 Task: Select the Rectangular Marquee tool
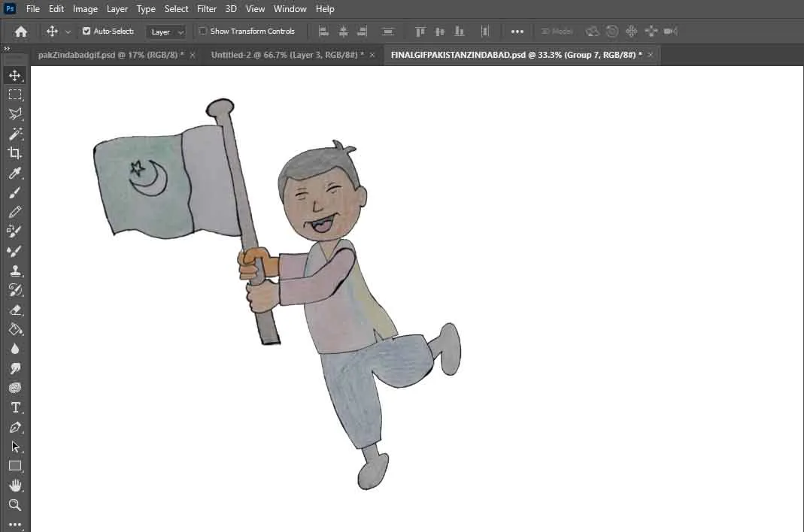click(x=14, y=95)
